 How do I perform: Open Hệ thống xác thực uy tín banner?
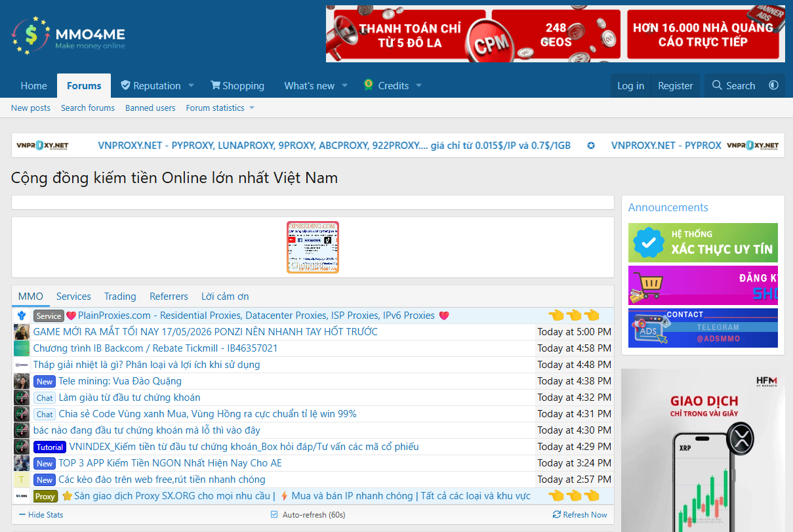pos(703,243)
